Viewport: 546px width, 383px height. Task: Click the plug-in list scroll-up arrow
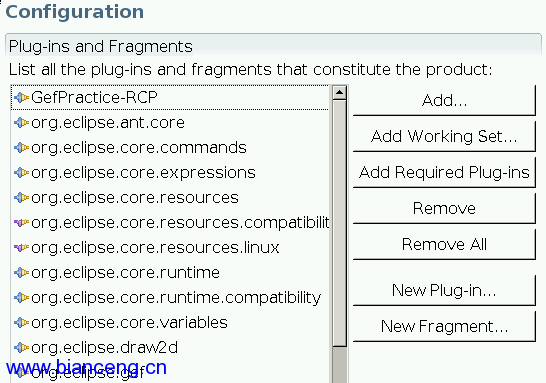(x=339, y=93)
